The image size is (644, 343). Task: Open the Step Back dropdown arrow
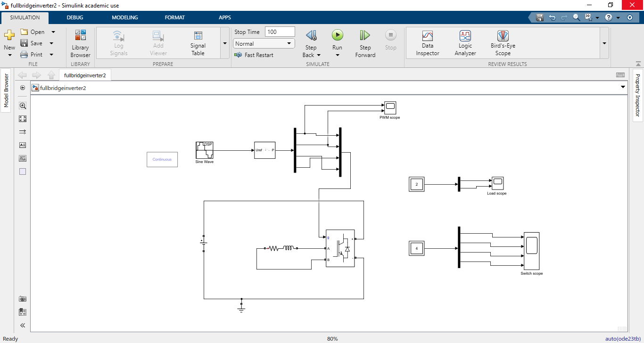click(x=319, y=55)
